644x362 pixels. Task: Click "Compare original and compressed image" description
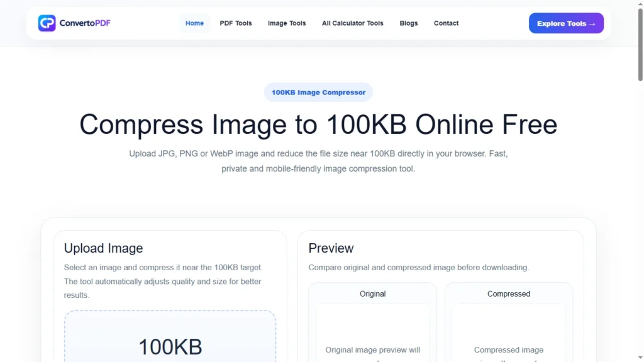pos(418,268)
